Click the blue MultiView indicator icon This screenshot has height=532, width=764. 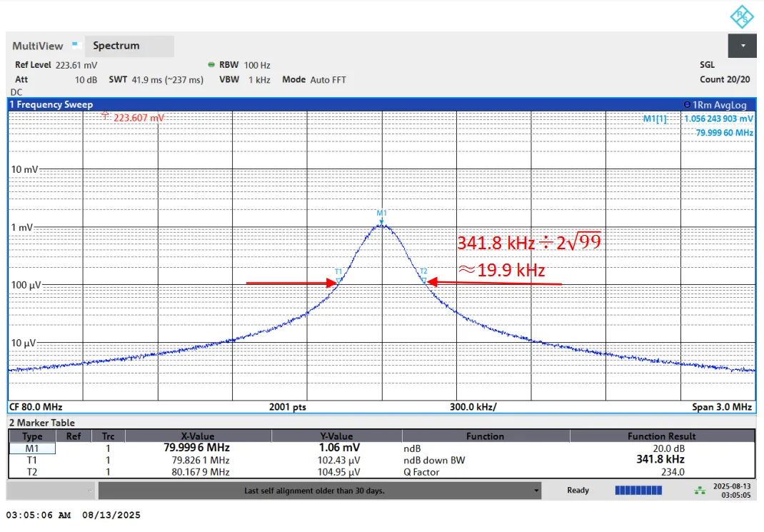[76, 45]
